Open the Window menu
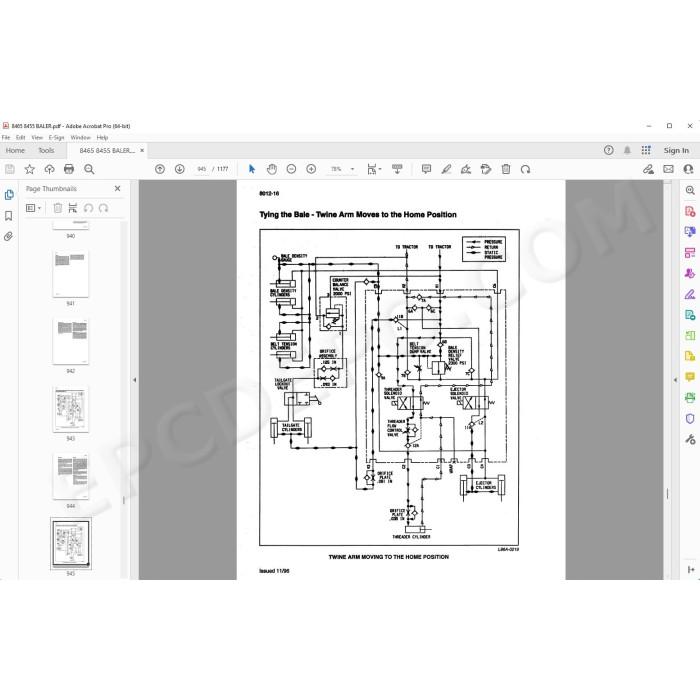Image resolution: width=700 pixels, height=700 pixels. 80,138
